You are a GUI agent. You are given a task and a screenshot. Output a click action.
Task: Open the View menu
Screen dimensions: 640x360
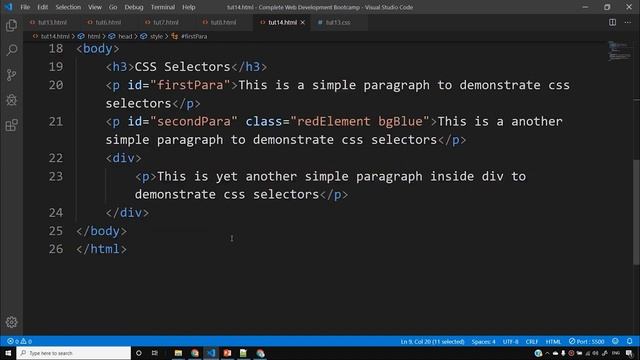point(95,7)
